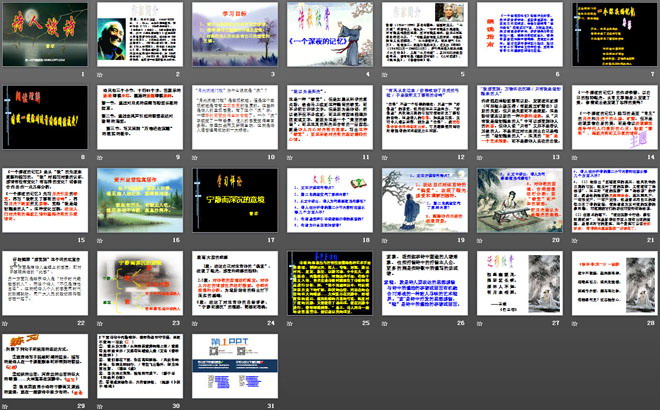Select slide 11 thumbnail
660x410 pixels.
point(330,117)
